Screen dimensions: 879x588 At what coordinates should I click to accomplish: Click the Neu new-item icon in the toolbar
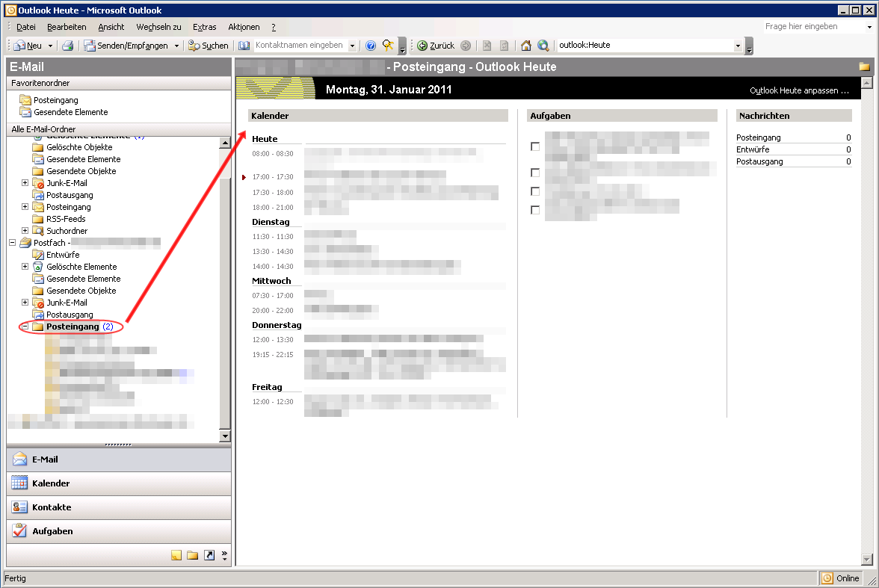pos(19,46)
